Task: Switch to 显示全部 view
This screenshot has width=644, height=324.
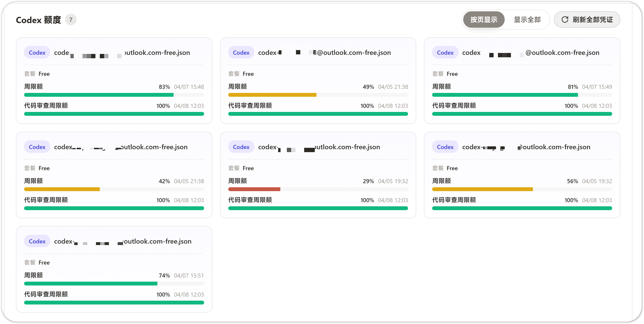Action: point(527,19)
